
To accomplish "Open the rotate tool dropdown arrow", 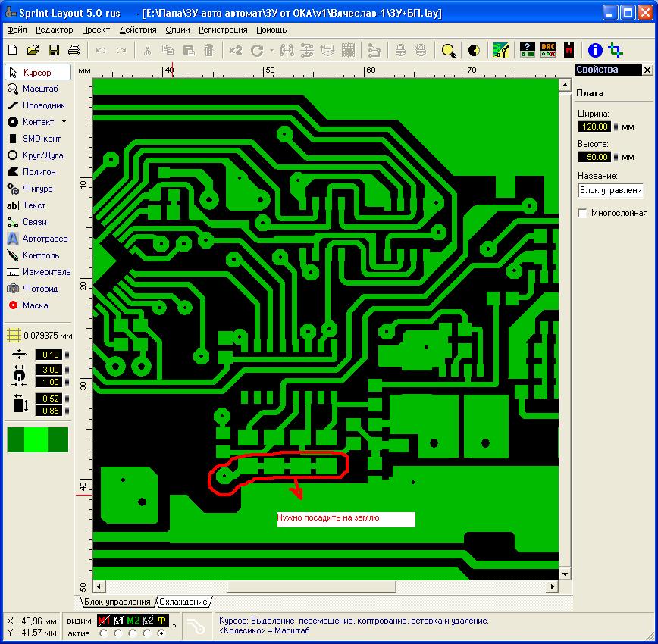I will [271, 50].
